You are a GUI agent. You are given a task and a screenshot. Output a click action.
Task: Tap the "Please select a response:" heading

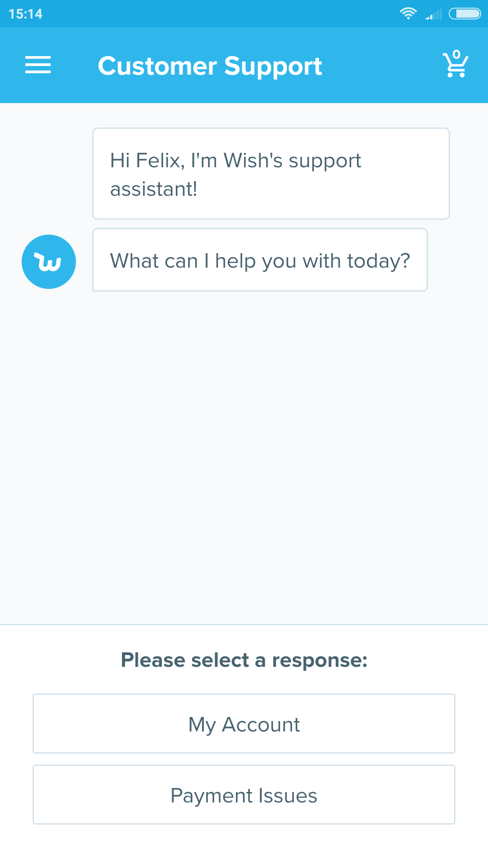[244, 660]
